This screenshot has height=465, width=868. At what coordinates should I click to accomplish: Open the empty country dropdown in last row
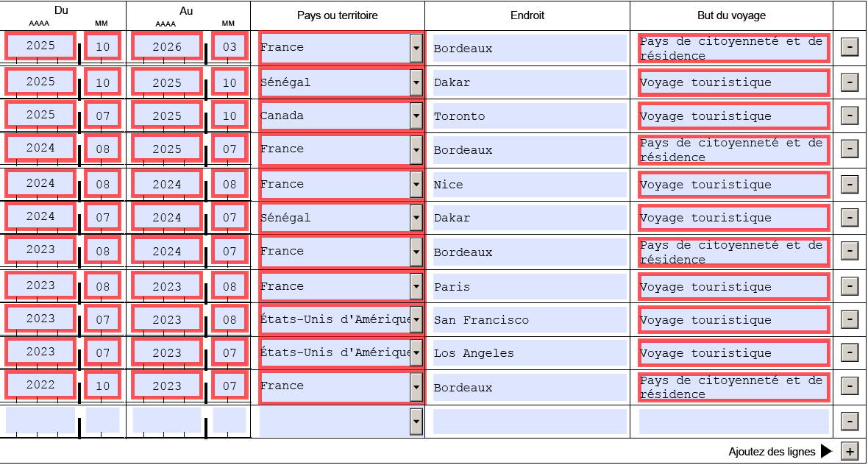coord(416,421)
